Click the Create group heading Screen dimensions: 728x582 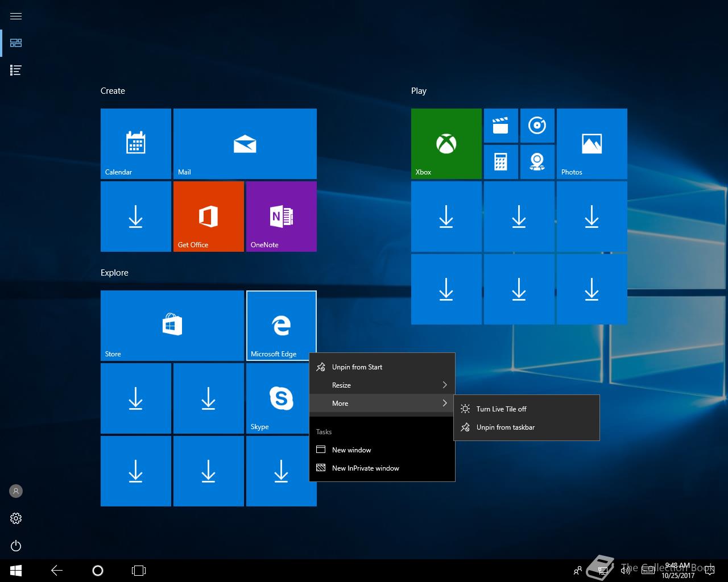click(113, 91)
